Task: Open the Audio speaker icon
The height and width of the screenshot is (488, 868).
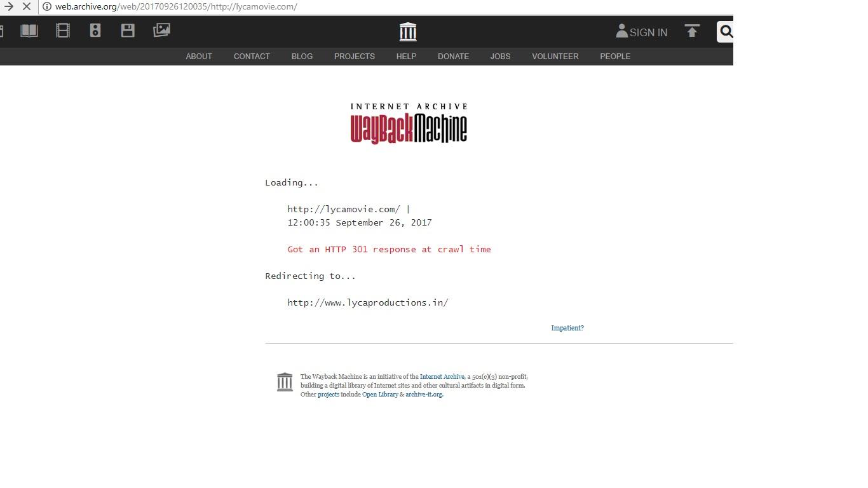Action: click(x=95, y=30)
